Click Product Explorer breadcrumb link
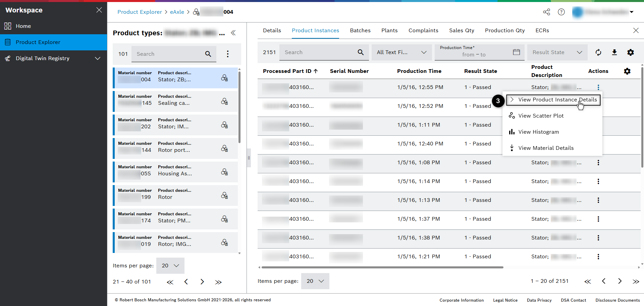644x306 pixels. pyautogui.click(x=140, y=12)
